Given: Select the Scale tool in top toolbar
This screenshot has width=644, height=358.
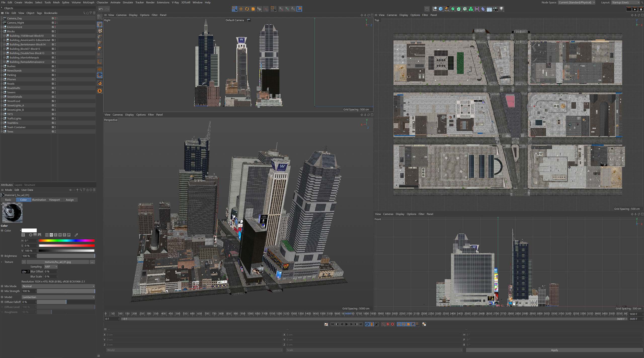Looking at the screenshot, I should [253, 9].
